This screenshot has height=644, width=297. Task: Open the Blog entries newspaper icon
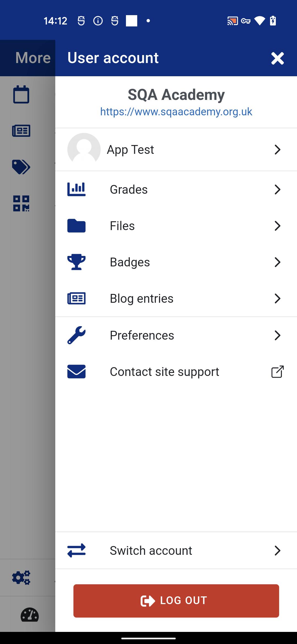[x=76, y=298]
